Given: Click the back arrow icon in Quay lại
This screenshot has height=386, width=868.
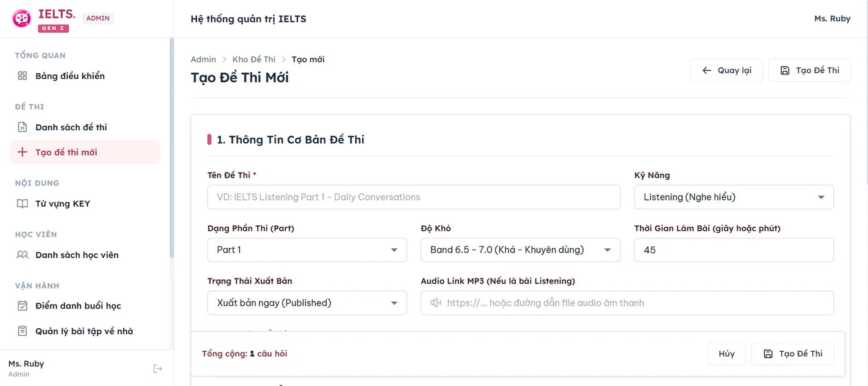Looking at the screenshot, I should (x=707, y=70).
